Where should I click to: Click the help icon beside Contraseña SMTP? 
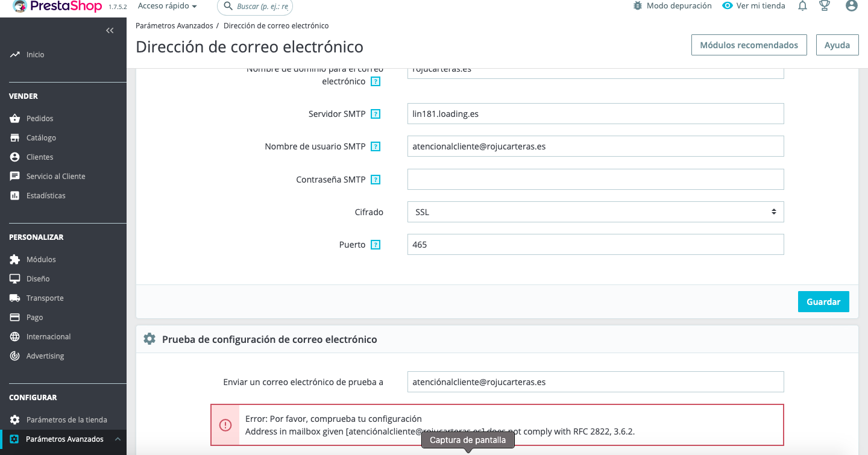coord(376,180)
